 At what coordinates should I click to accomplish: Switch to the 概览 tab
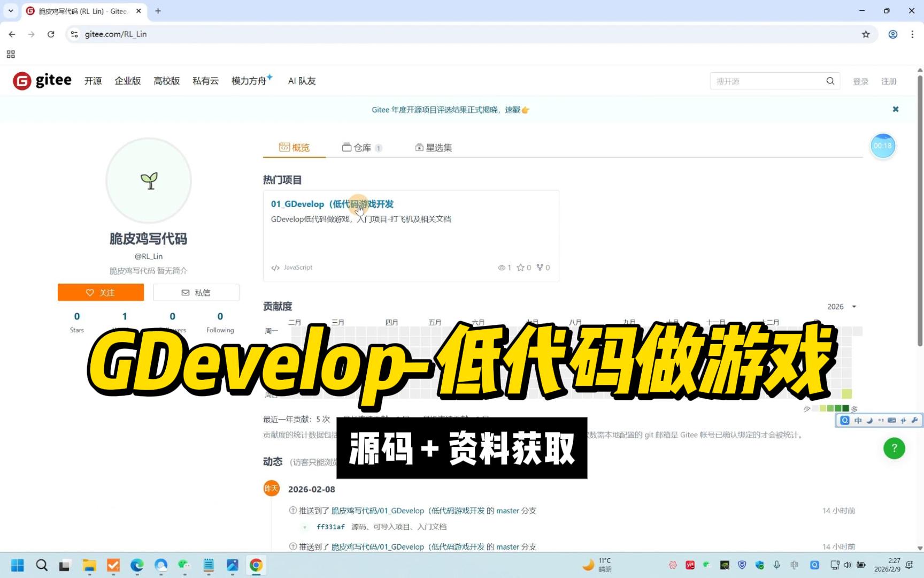click(x=294, y=147)
